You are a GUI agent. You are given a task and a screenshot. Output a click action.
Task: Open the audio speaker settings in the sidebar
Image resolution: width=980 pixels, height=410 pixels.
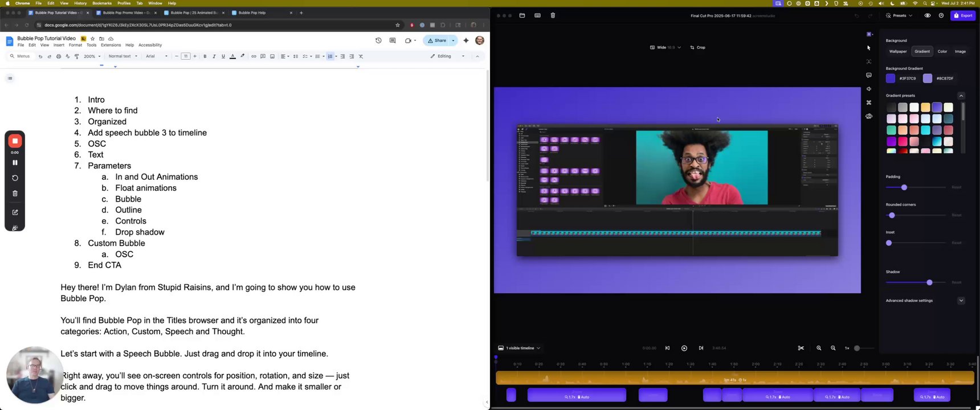(869, 89)
